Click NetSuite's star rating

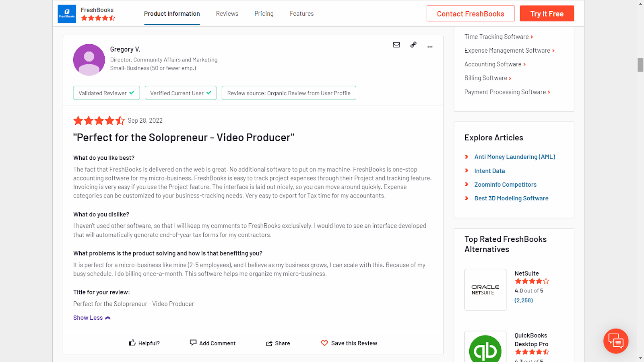[x=532, y=281]
